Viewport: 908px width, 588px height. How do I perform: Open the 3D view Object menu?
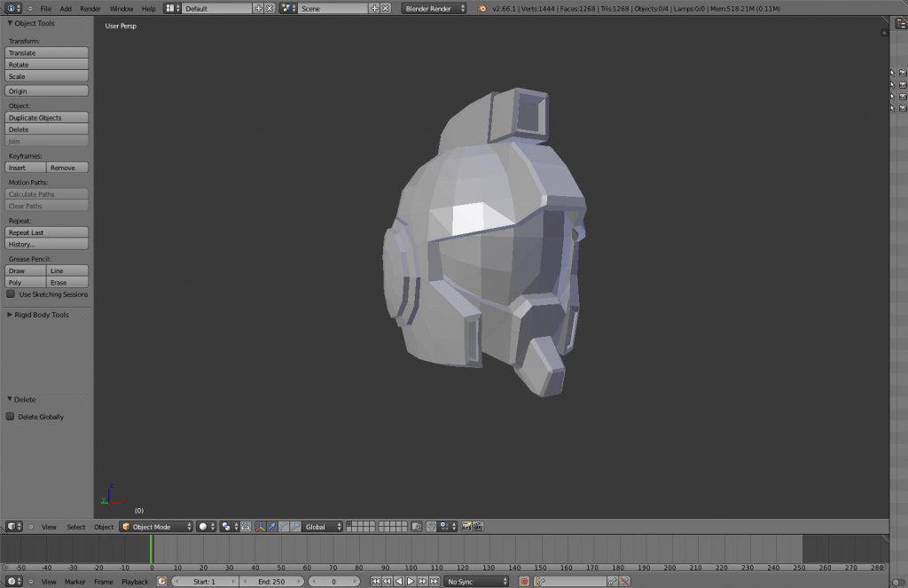click(x=104, y=527)
